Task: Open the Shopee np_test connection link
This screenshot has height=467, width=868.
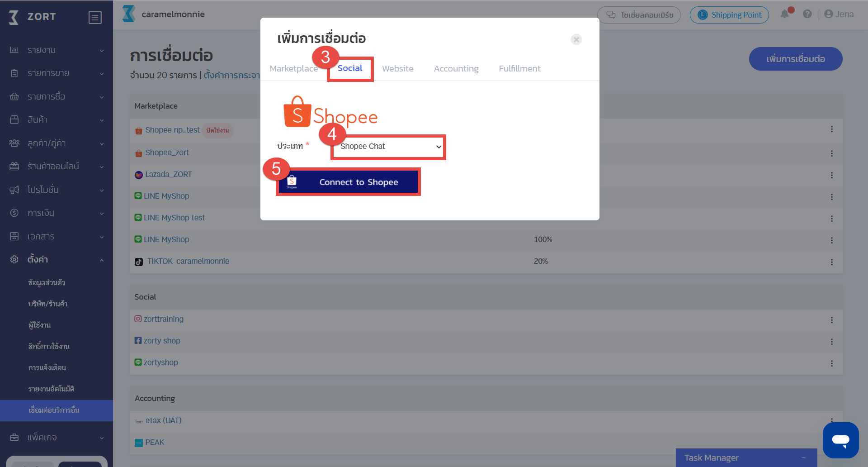Action: 172,130
